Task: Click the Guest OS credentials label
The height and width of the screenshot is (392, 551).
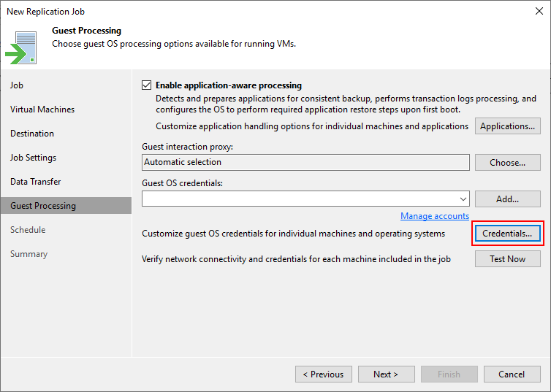Action: [182, 183]
